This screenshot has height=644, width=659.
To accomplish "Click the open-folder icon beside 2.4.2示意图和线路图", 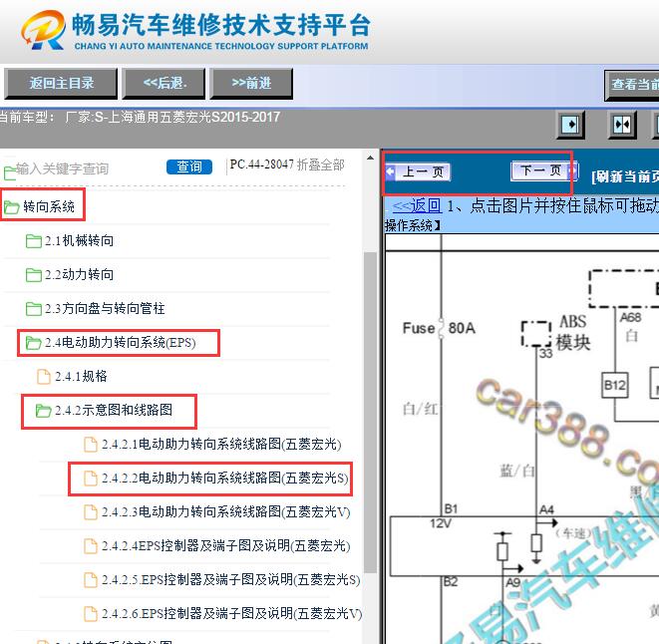I will (x=43, y=411).
